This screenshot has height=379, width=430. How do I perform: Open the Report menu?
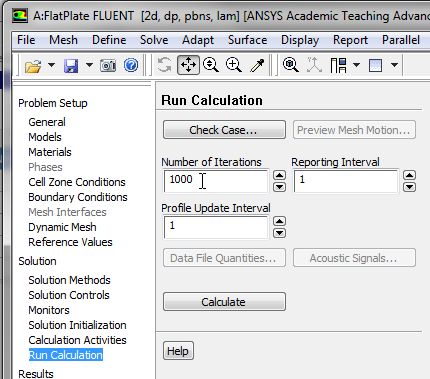[350, 40]
